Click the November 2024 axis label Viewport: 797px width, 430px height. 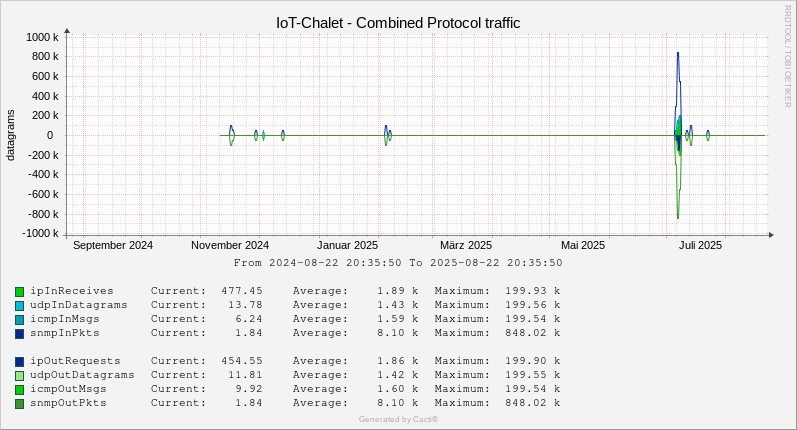tap(230, 245)
